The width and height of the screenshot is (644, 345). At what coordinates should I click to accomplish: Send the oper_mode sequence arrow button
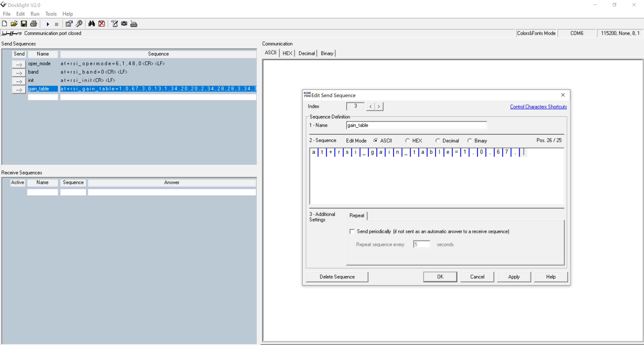[19, 64]
